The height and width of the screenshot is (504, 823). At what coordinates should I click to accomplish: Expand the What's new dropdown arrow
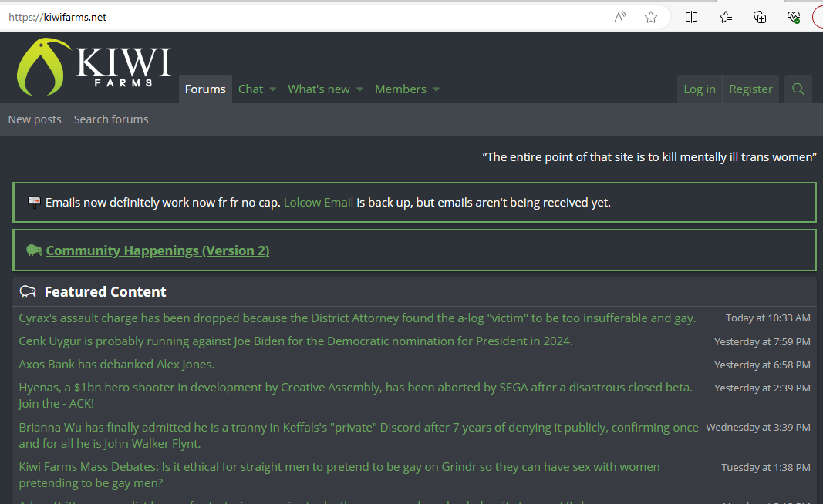pos(359,89)
